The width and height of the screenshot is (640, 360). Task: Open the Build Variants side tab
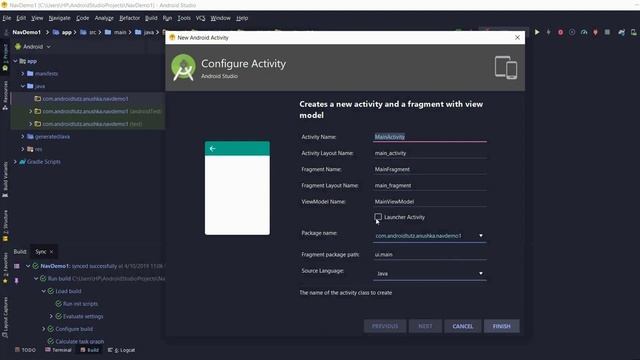coord(5,180)
